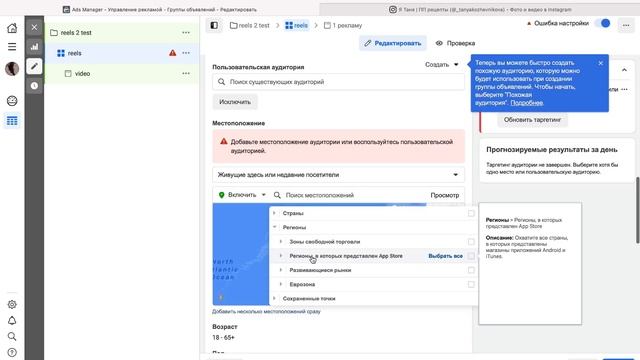Image resolution: width=640 pixels, height=360 pixels.
Task: Select the pencil edit icon in dark strip
Action: (x=34, y=66)
